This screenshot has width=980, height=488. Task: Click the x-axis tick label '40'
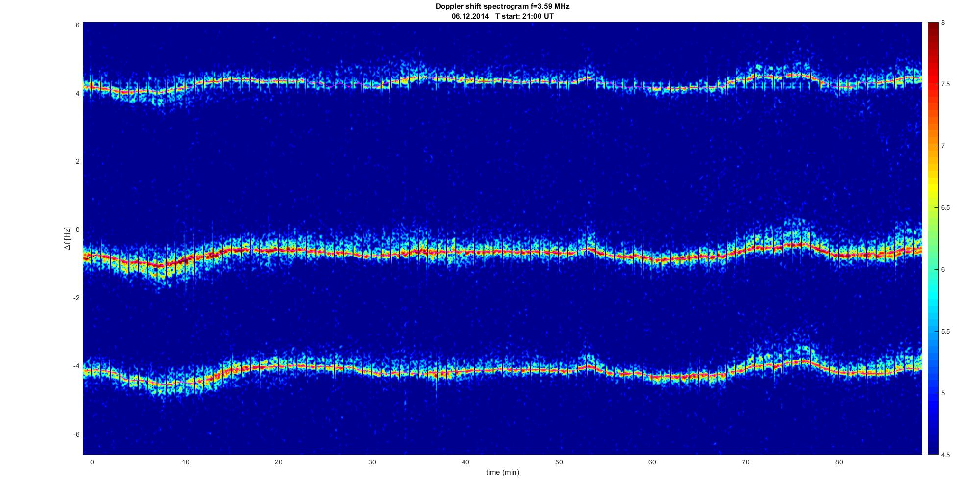point(465,462)
